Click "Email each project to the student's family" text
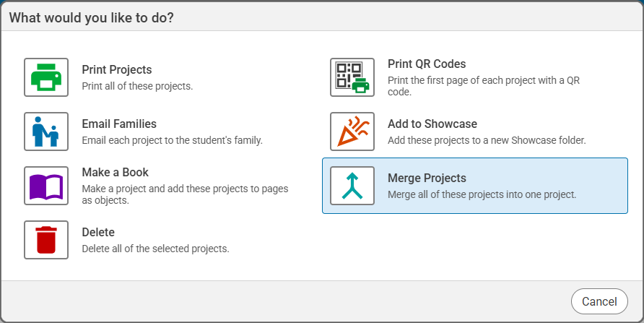The width and height of the screenshot is (644, 323). coord(172,140)
